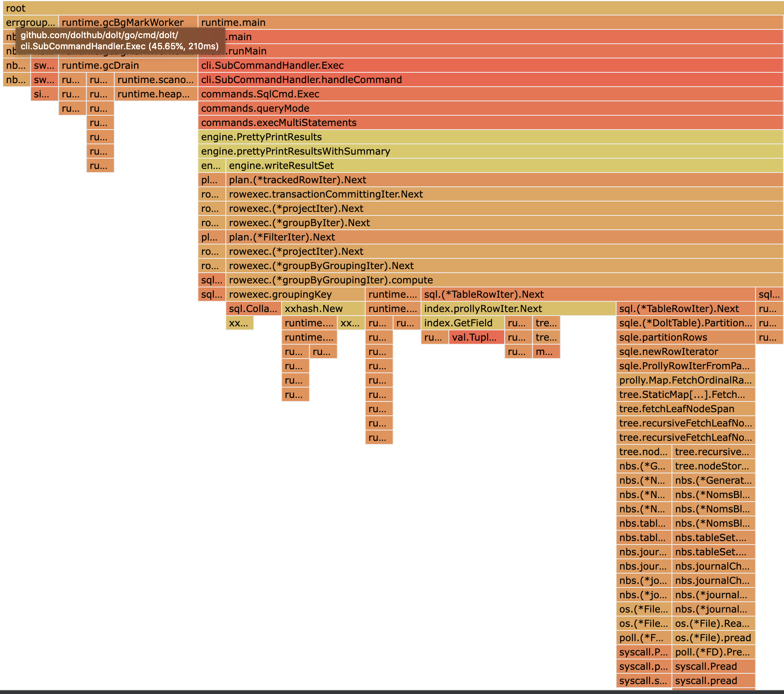Click the root flame graph frame

[x=392, y=8]
